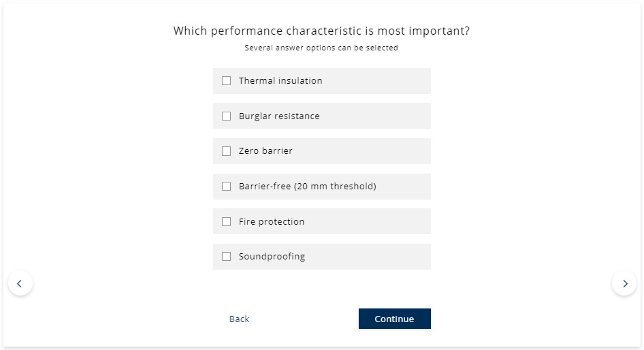Go to the previous slide arrow
This screenshot has height=350, width=644.
coord(20,283)
